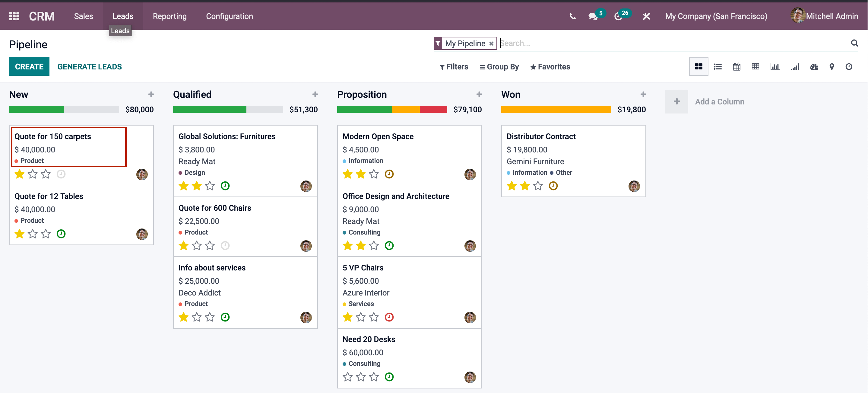Screen dimensions: 868x393
Task: Click the Qualified column header
Action: point(192,94)
